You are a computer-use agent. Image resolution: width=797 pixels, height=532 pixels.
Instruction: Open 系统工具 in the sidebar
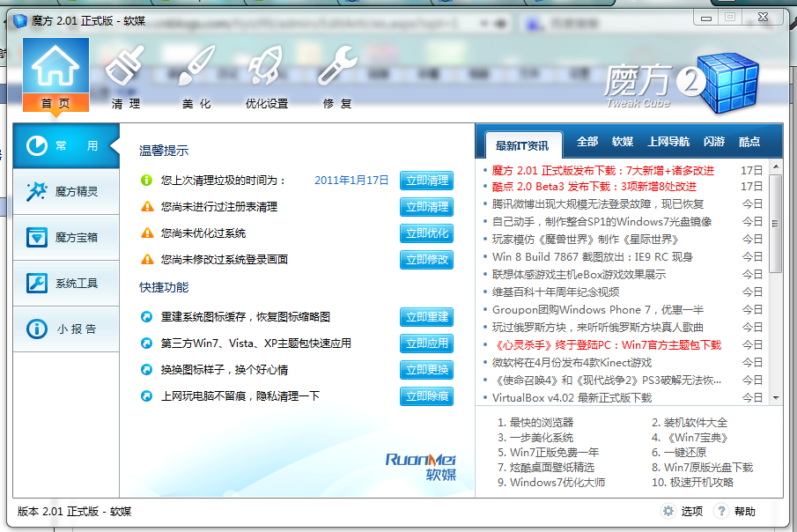tap(66, 283)
